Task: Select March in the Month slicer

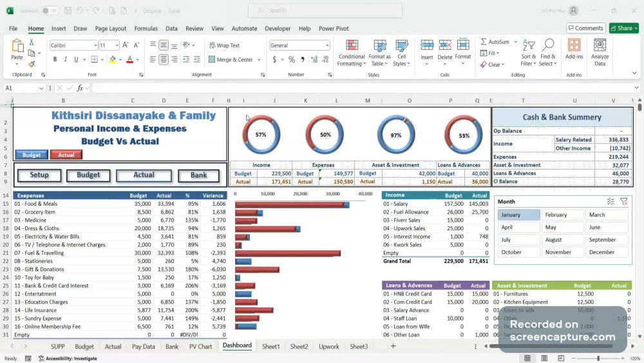Action: point(607,215)
